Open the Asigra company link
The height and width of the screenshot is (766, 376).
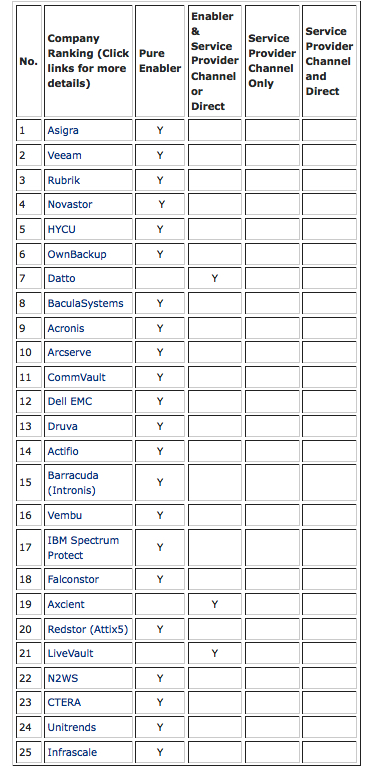[63, 130]
